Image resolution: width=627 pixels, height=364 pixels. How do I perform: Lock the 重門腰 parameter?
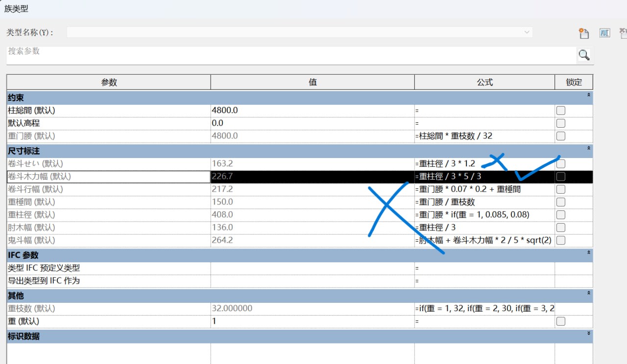tap(560, 136)
